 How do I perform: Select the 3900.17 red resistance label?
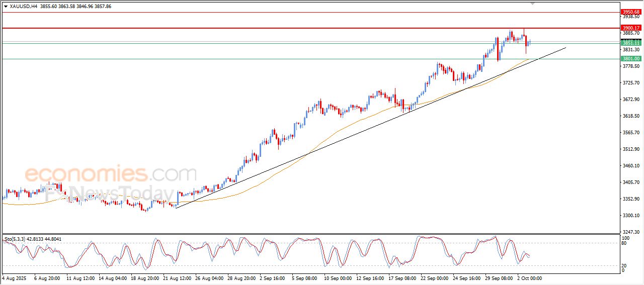630,28
